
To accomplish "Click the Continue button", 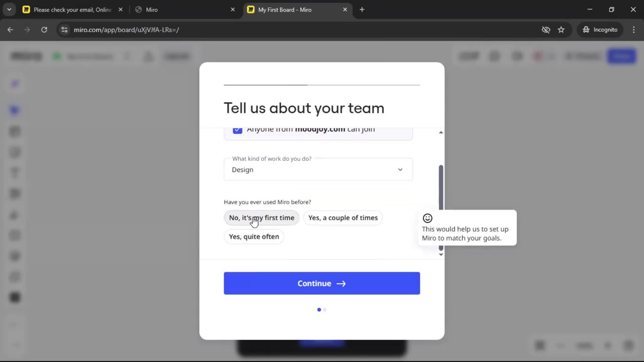I will 322,284.
